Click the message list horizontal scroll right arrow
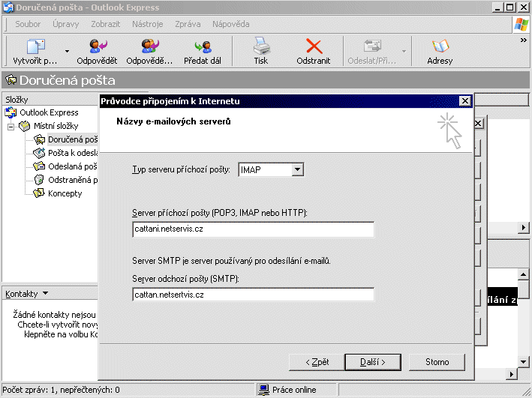Image resolution: width=532 pixels, height=398 pixels. 523,227
